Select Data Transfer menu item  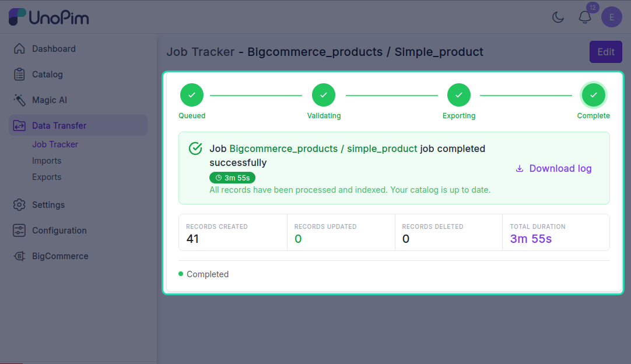click(x=78, y=125)
